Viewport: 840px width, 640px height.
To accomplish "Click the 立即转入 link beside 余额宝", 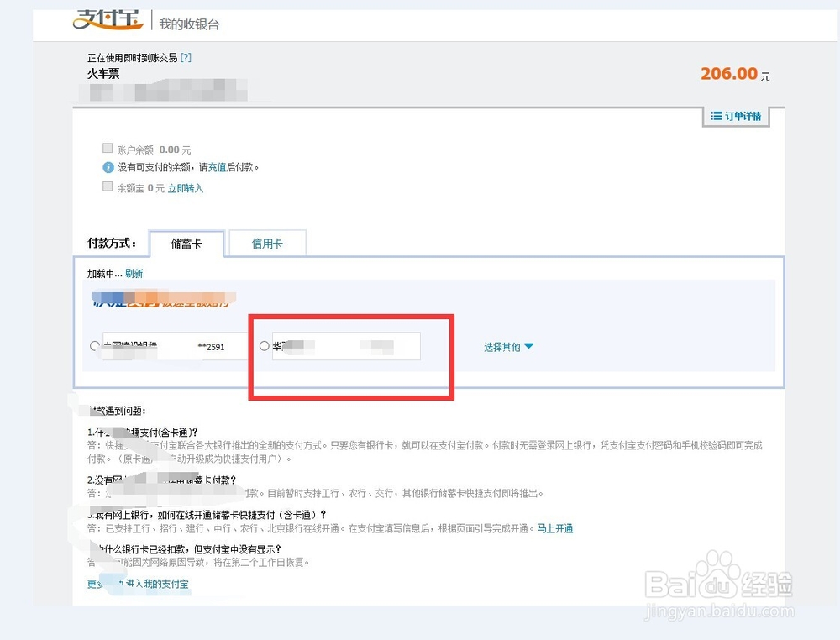I will (x=184, y=188).
